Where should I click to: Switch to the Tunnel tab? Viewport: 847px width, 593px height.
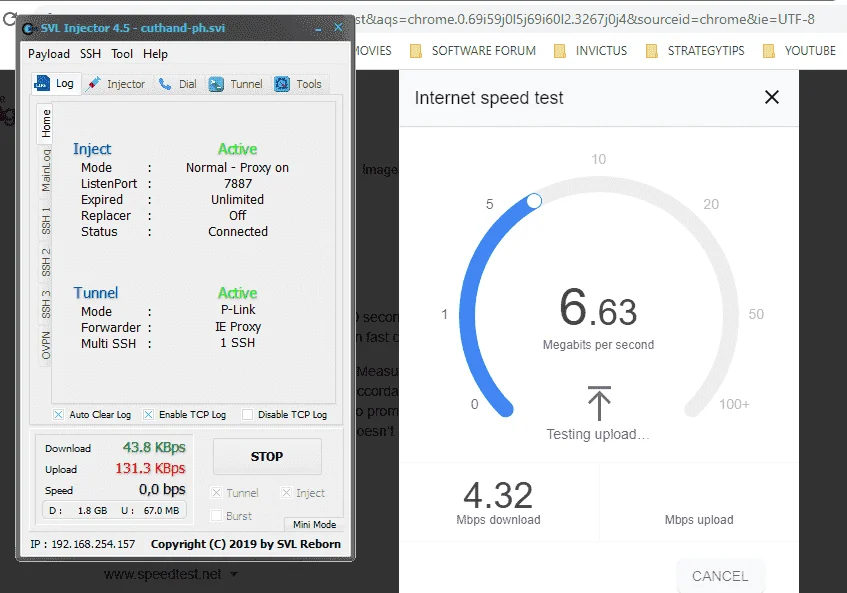(236, 84)
